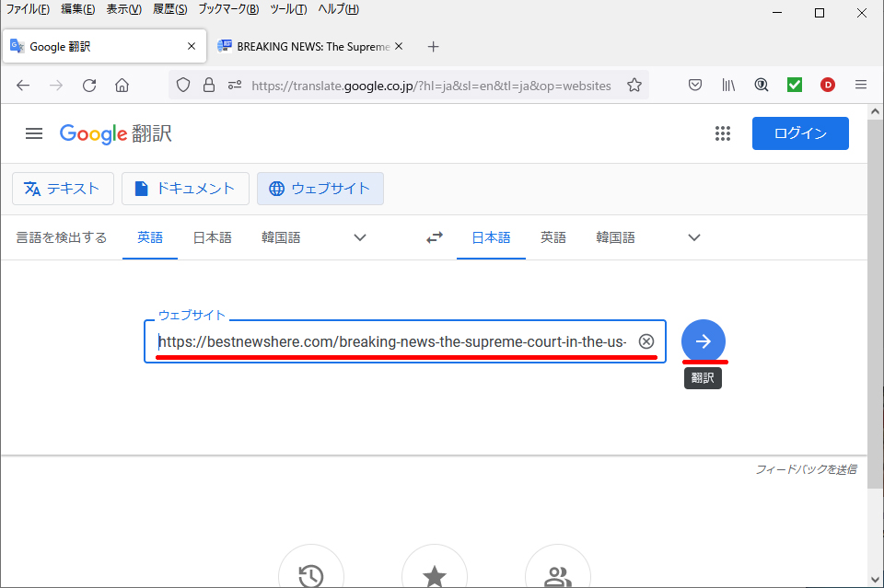Open saved translations star icon
Screen dimensions: 884x588
click(x=434, y=576)
